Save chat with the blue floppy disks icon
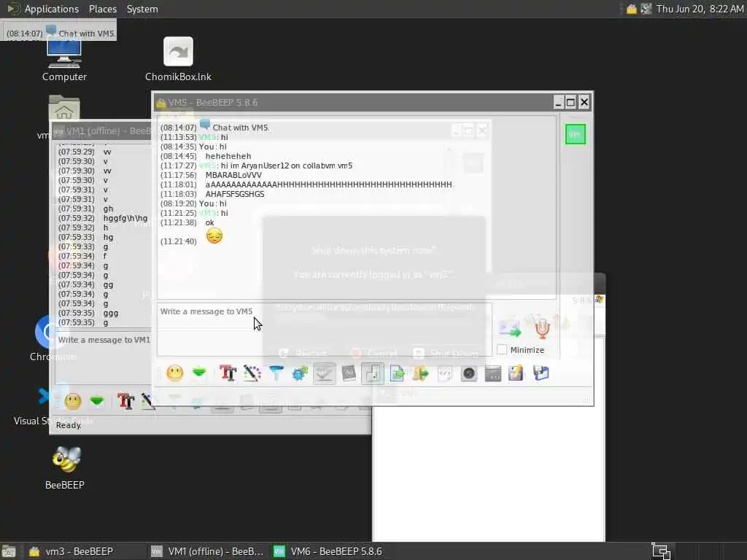The width and height of the screenshot is (747, 560). tap(541, 373)
